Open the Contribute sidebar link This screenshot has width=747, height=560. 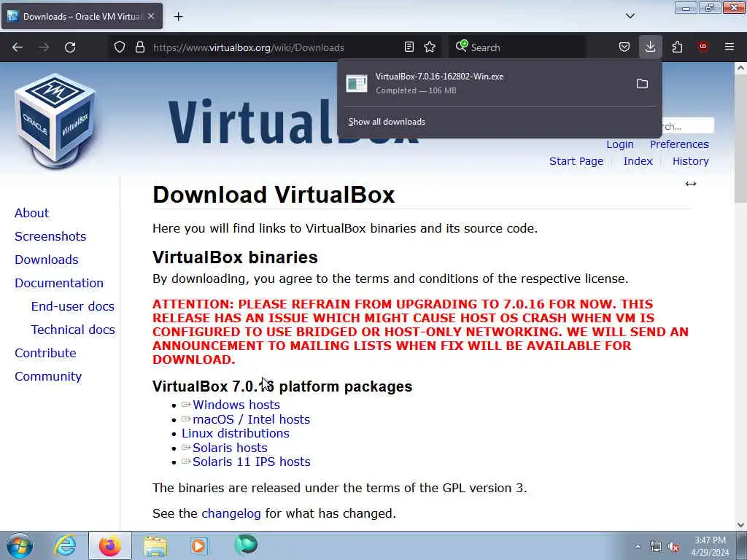tap(45, 353)
